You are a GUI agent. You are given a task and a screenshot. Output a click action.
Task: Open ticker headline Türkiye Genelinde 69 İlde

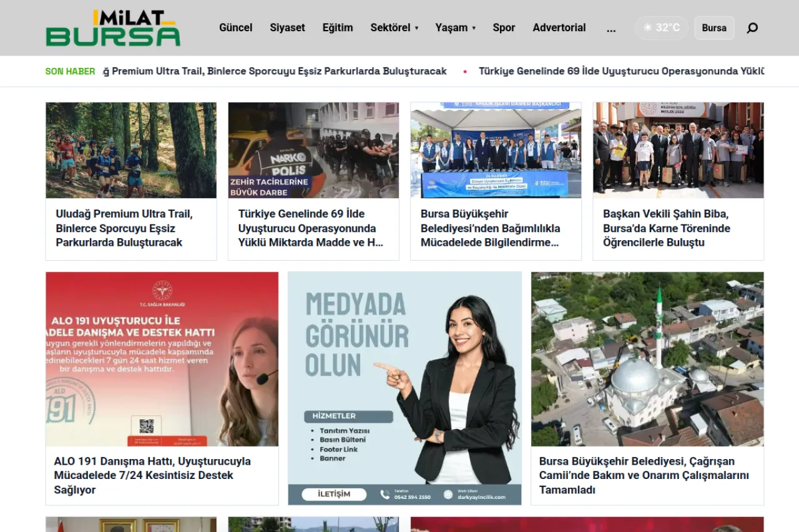pyautogui.click(x=622, y=71)
